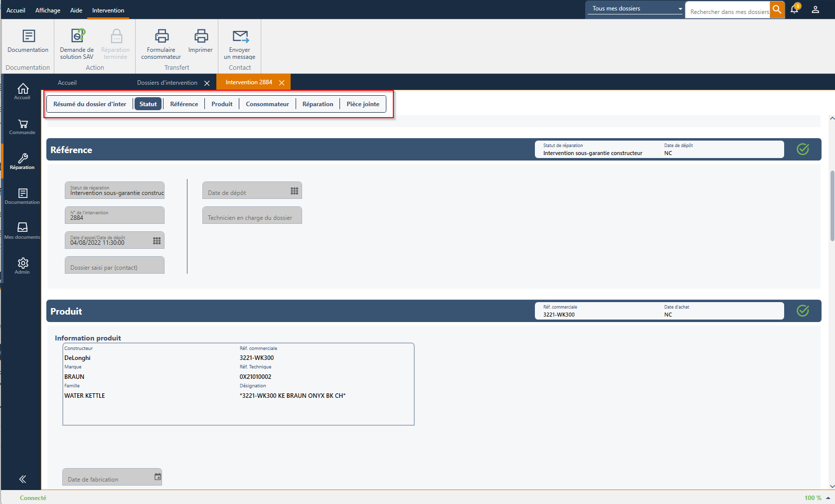Open notifications bell icon
The image size is (835, 504).
coord(795,9)
